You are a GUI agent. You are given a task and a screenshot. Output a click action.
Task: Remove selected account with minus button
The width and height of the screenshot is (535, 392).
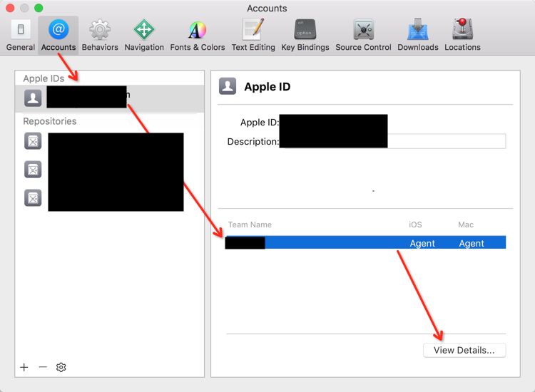(43, 367)
